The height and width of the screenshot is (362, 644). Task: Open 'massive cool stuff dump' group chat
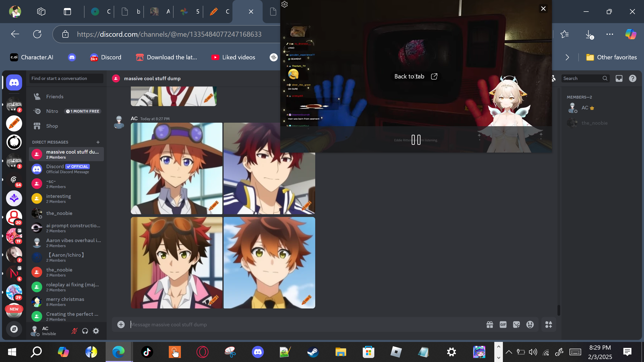tap(66, 154)
